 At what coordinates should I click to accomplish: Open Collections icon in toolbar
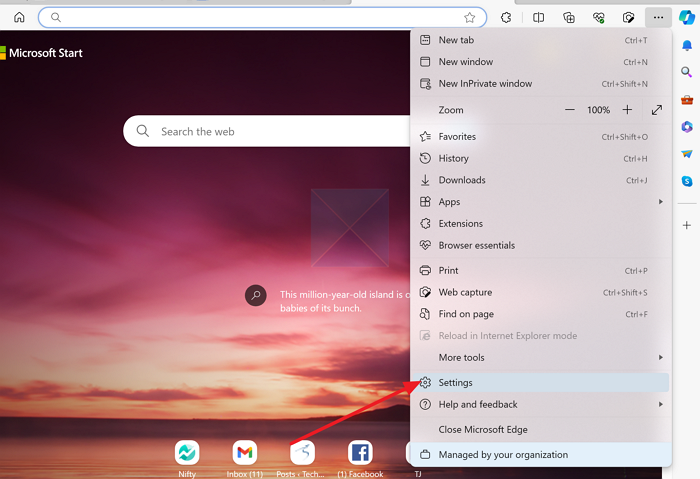pos(569,17)
